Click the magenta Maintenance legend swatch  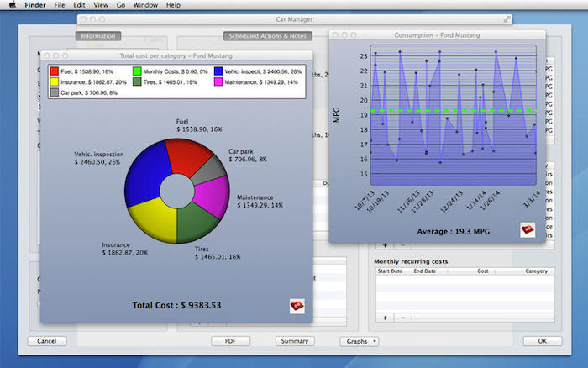click(x=218, y=82)
